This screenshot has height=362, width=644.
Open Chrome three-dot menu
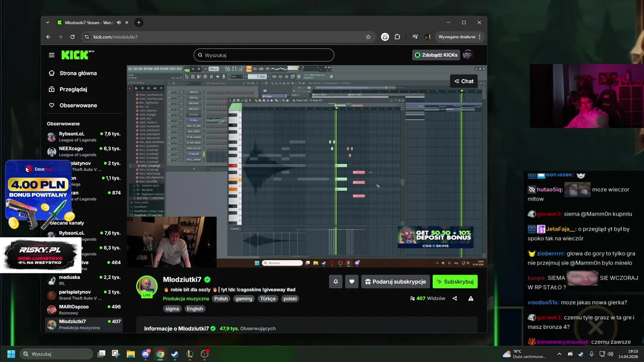(x=479, y=37)
